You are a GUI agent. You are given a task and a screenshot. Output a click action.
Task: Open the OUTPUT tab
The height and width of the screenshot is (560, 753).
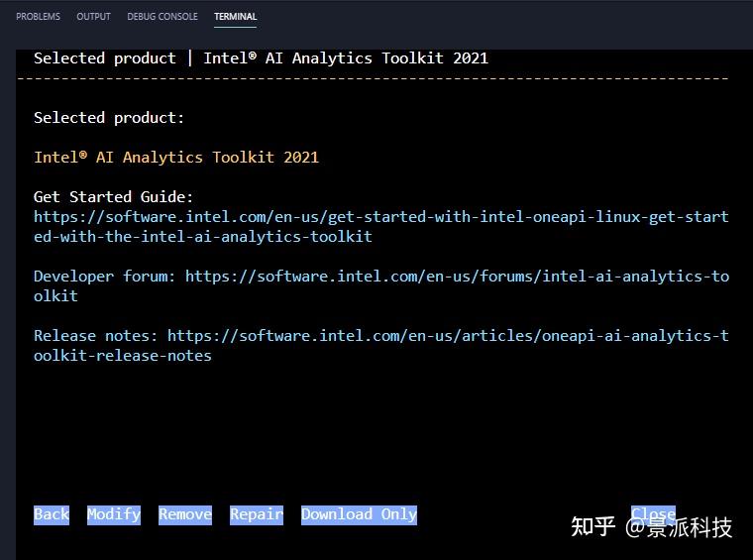pyautogui.click(x=93, y=17)
